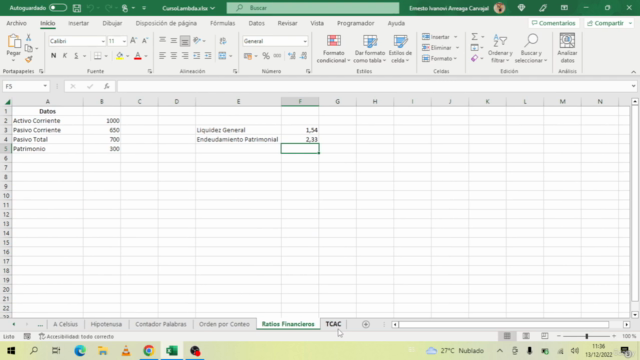The height and width of the screenshot is (360, 640).
Task: Click the Comentarios button
Action: [x=553, y=23]
